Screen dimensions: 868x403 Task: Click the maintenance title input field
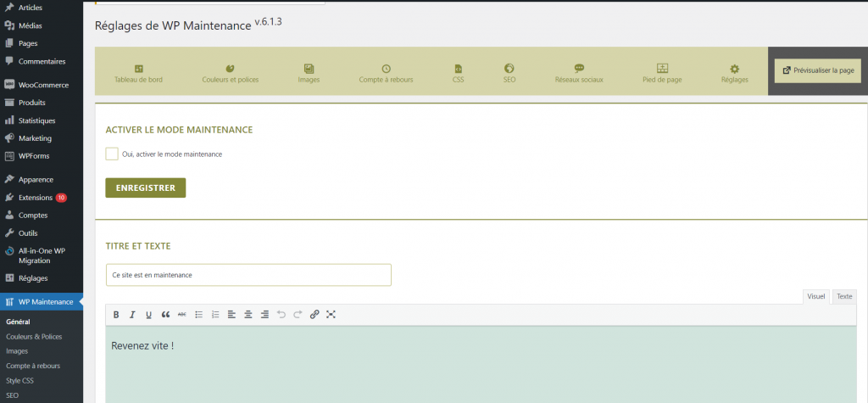[248, 275]
